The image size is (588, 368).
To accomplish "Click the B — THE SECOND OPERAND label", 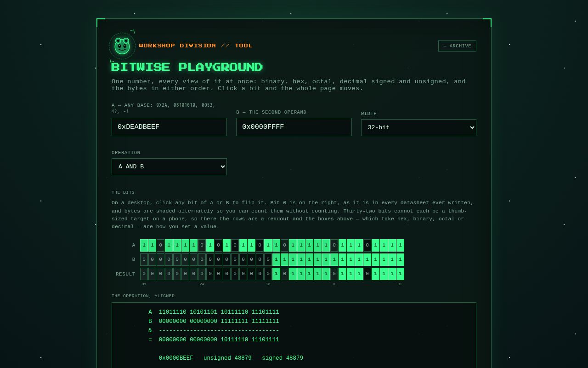I will [x=271, y=112].
